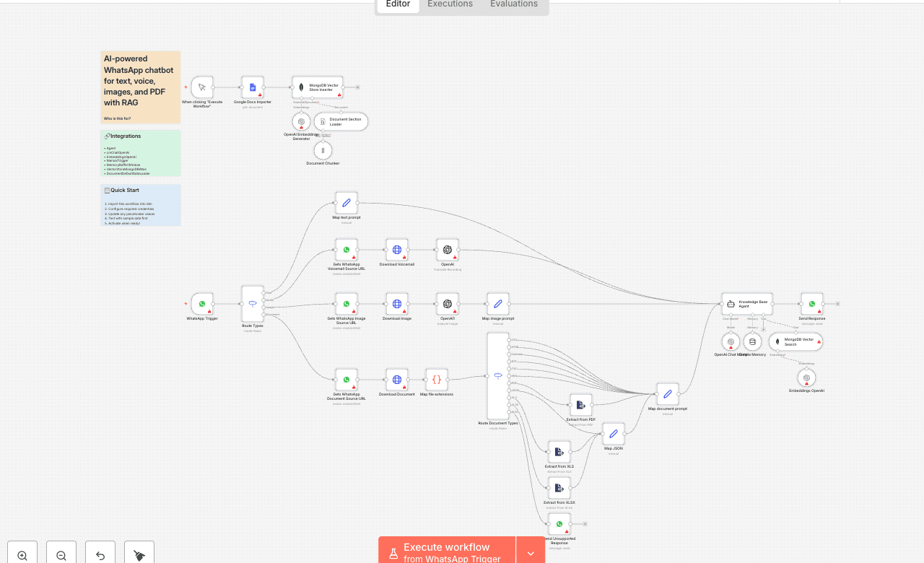Switch to the Executions tab
This screenshot has width=924, height=563.
pos(450,4)
